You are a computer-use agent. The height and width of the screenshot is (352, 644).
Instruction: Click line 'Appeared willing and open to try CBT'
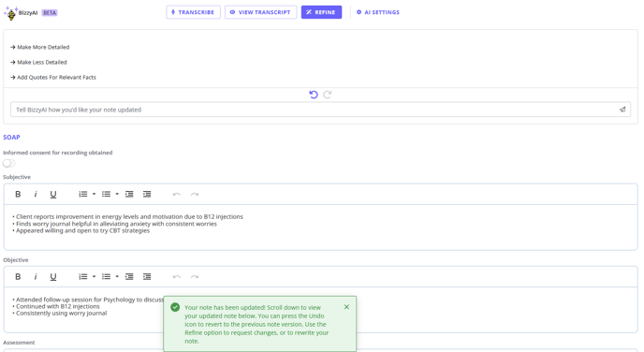pyautogui.click(x=80, y=231)
